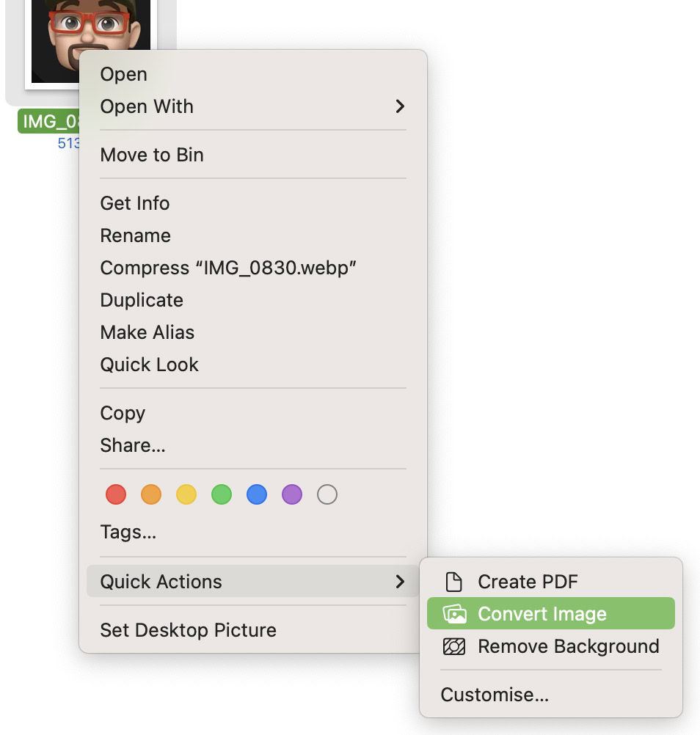The height and width of the screenshot is (735, 700).
Task: Open the Tags… editor
Action: [x=128, y=532]
